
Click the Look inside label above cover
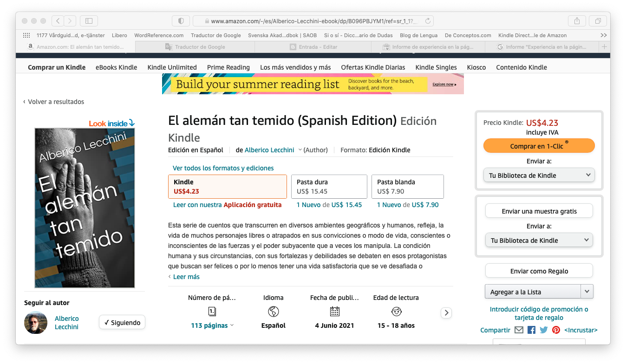pyautogui.click(x=112, y=123)
